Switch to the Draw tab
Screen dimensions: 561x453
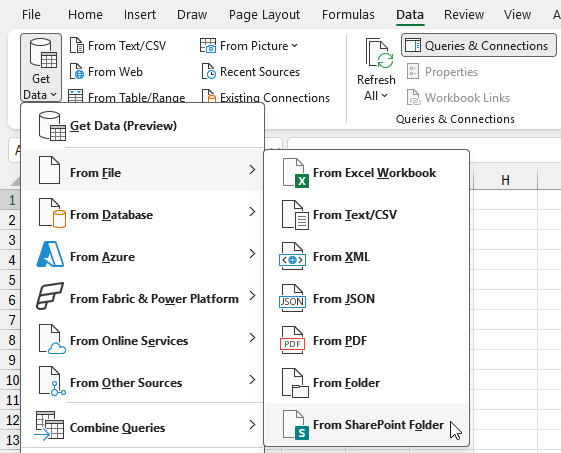[x=192, y=15]
